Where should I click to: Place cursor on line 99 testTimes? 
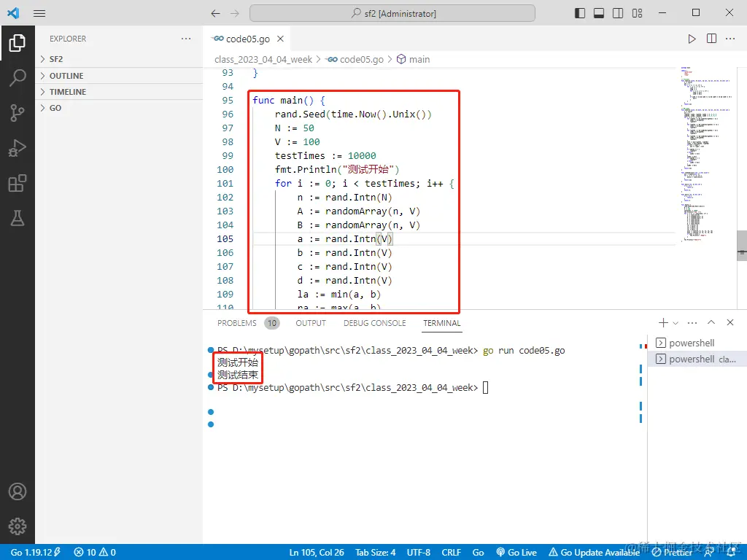tap(300, 156)
